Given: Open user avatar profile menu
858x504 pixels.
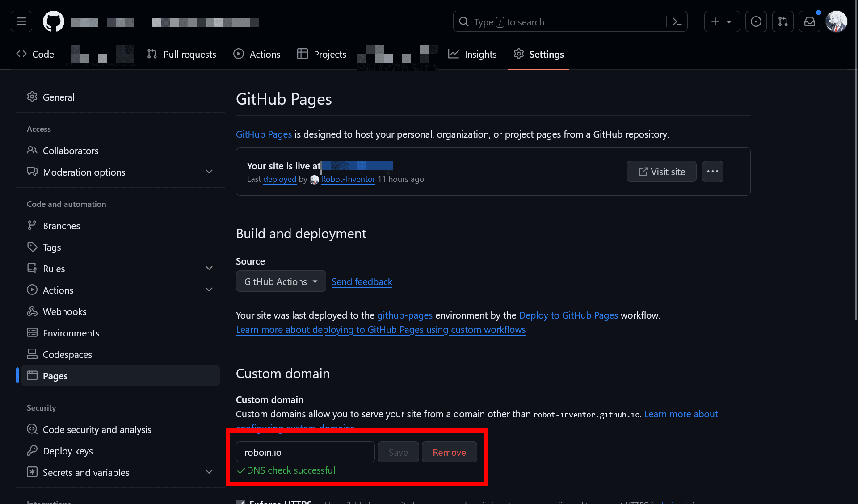Looking at the screenshot, I should 837,21.
